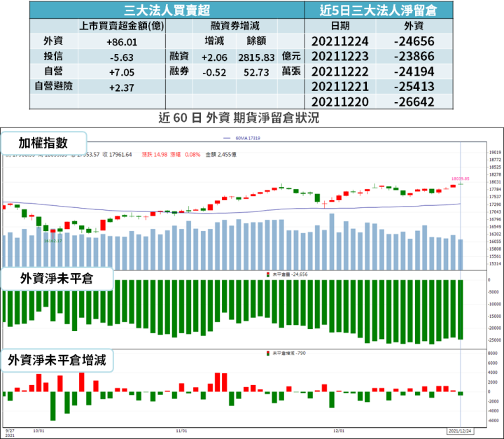Click the low price label 16162.17

[52, 241]
